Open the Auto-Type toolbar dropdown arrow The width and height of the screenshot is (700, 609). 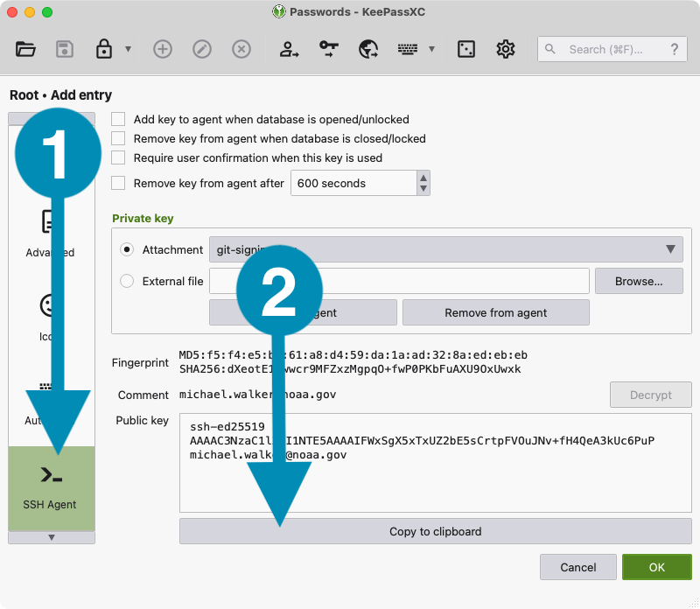tap(431, 49)
